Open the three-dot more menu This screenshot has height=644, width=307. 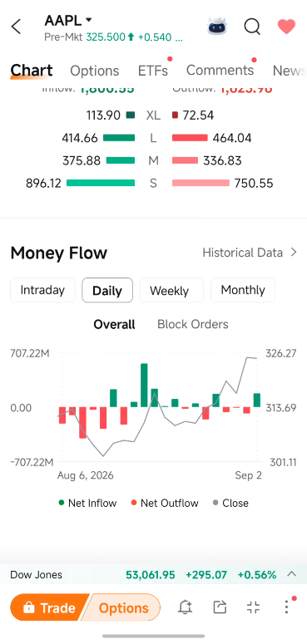286,607
